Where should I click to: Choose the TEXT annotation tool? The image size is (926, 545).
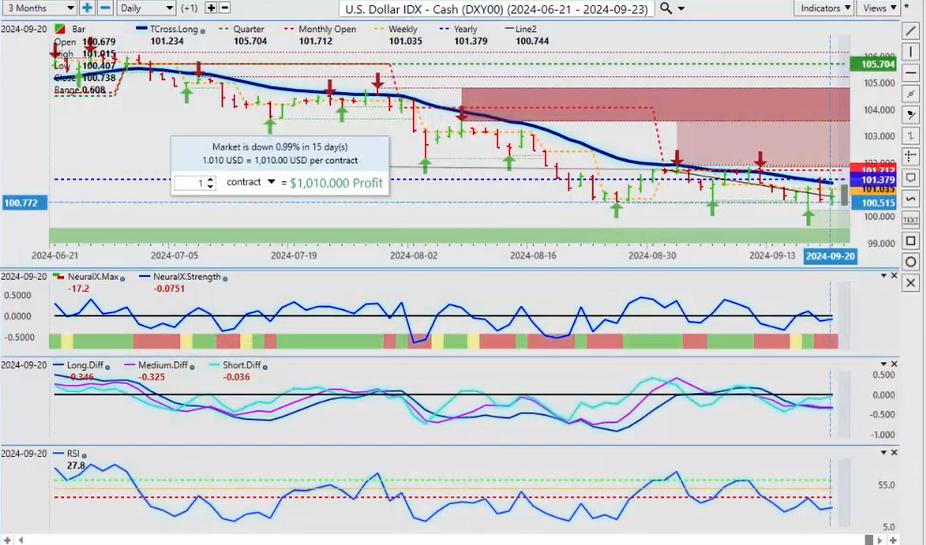pos(911,219)
